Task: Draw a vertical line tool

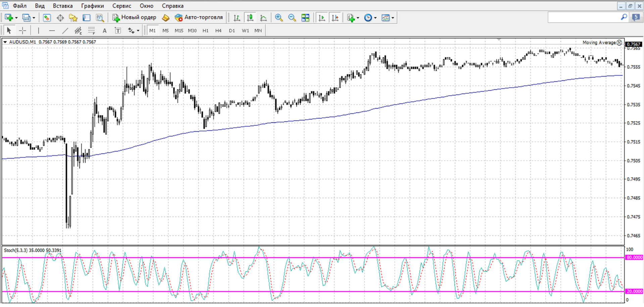Action: pos(39,31)
